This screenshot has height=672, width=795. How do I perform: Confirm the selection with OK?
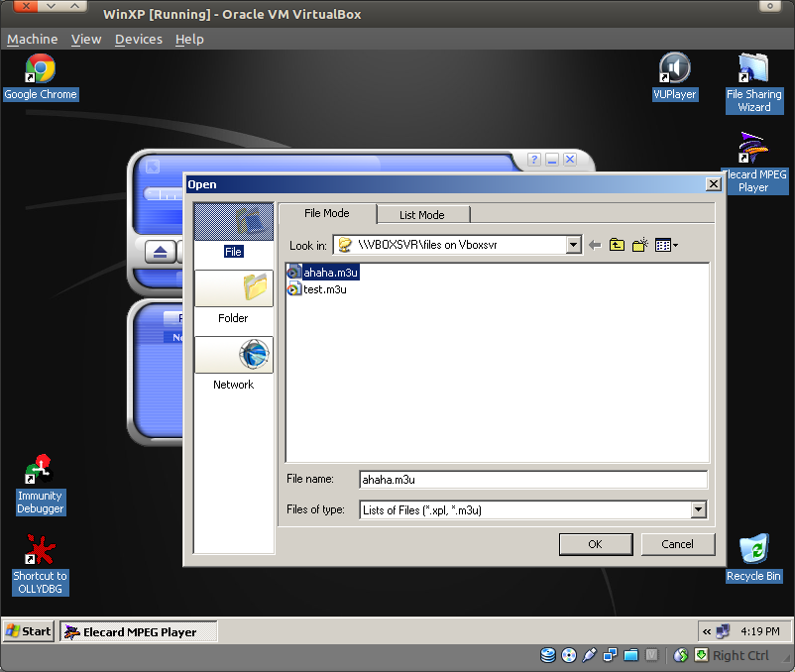click(x=595, y=544)
